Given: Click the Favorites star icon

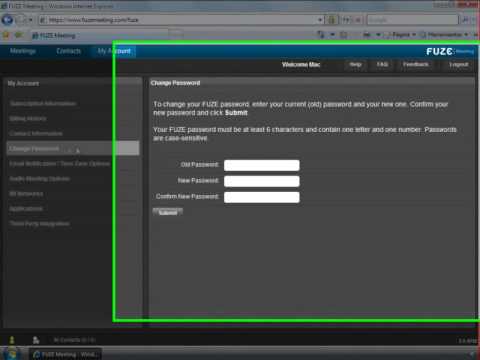Looking at the screenshot, I should click(5, 35).
